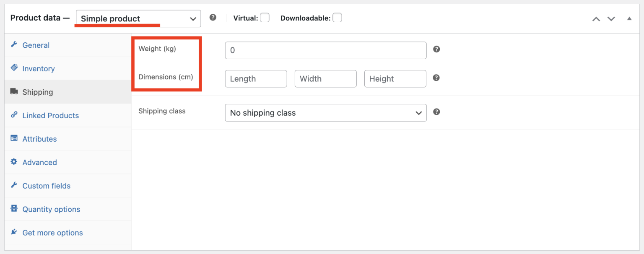Click the chain-link icon beside Linked Products
Screen dimensions: 644x254
(x=14, y=115)
